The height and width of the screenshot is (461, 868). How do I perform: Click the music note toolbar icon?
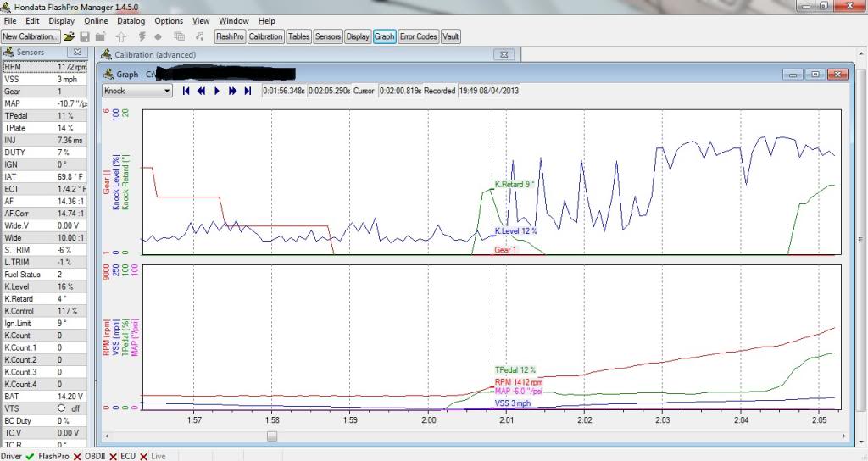tap(200, 36)
